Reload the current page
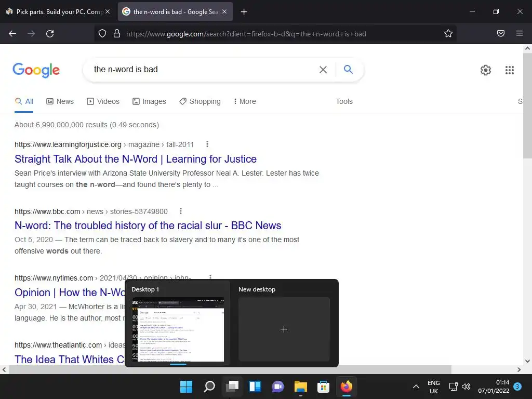 tap(50, 34)
